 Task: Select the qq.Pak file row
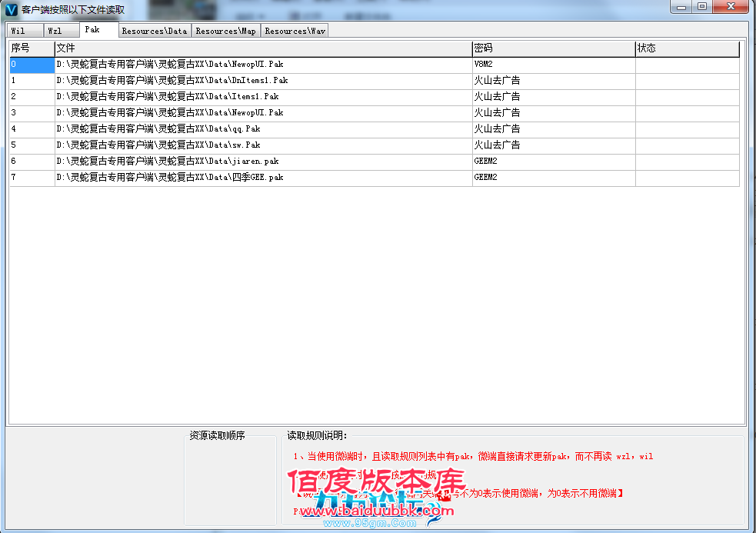tap(231, 128)
